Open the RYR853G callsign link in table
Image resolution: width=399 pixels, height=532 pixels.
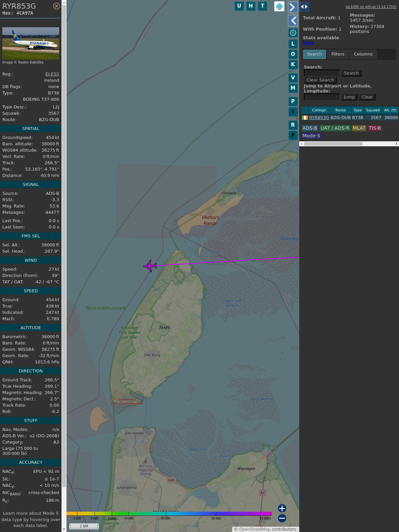319,118
